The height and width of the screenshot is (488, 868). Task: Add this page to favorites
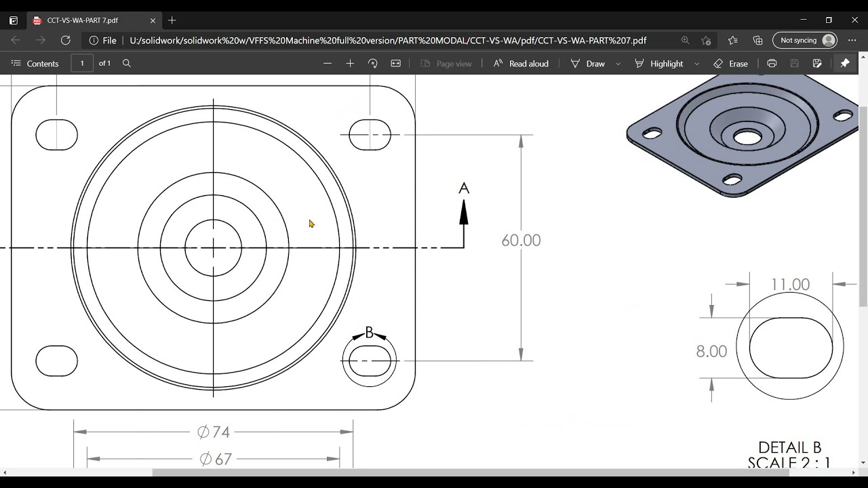(706, 41)
